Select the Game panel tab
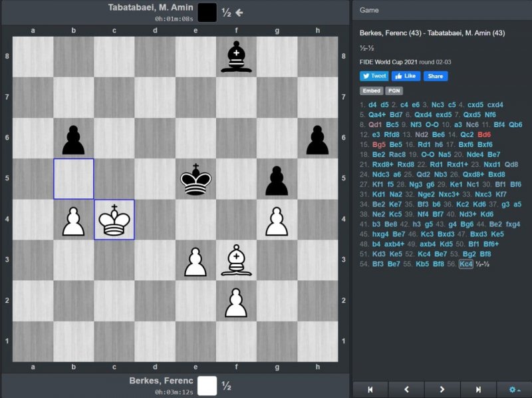 pos(369,11)
